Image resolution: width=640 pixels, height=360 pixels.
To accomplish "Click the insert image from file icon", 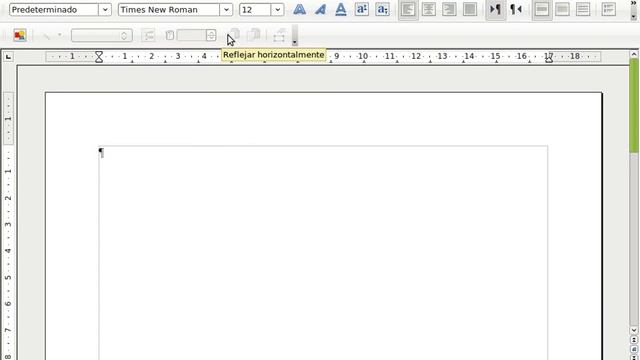I will 19,36.
